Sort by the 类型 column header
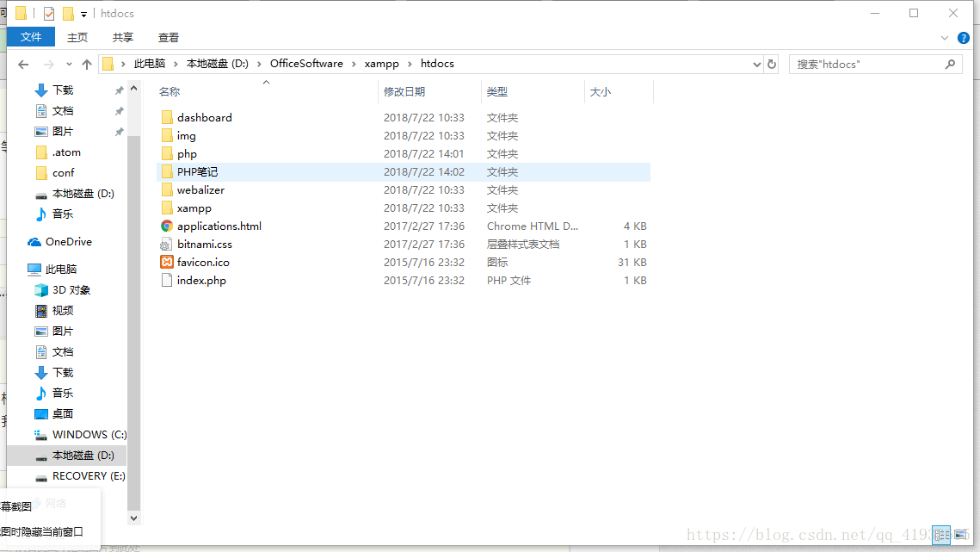Viewport: 980px width, 552px height. click(x=496, y=91)
